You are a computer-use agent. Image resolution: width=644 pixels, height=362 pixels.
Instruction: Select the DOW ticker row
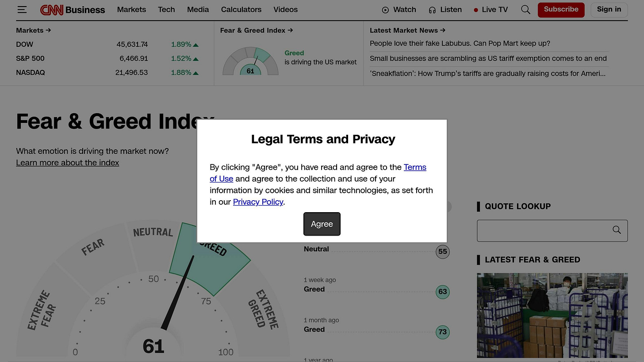coord(107,45)
